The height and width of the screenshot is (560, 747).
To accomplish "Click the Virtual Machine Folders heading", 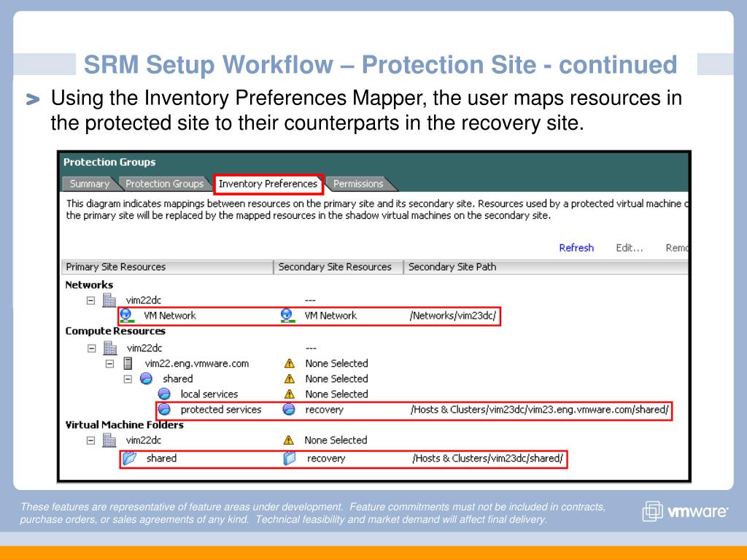I will pyautogui.click(x=124, y=425).
